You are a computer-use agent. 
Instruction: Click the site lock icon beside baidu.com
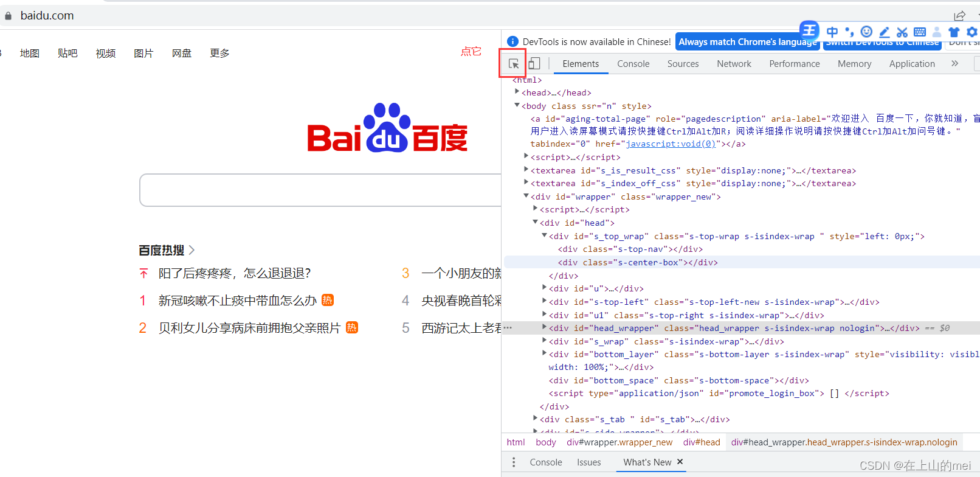click(8, 16)
